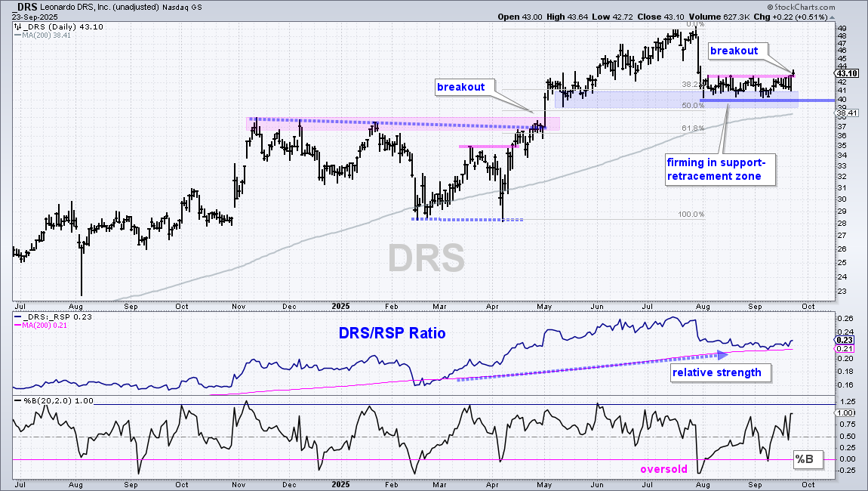
Task: Click the 49 value on price axis
Action: tap(842, 28)
